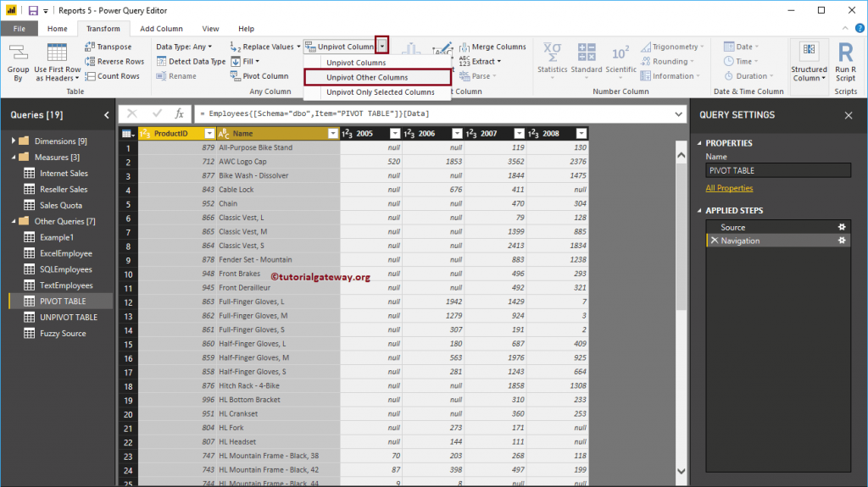868x487 pixels.
Task: Open the Replace Values dropdown
Action: [298, 47]
